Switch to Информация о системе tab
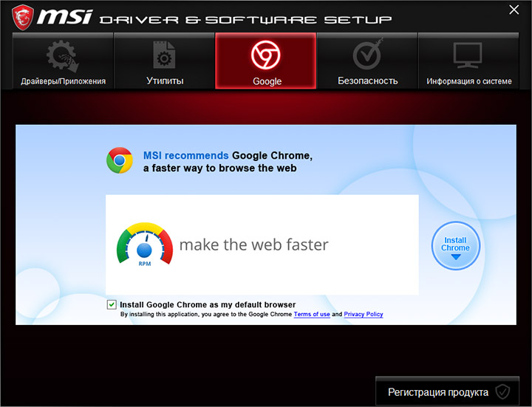Screen dimensions: 532x407 [x=468, y=61]
